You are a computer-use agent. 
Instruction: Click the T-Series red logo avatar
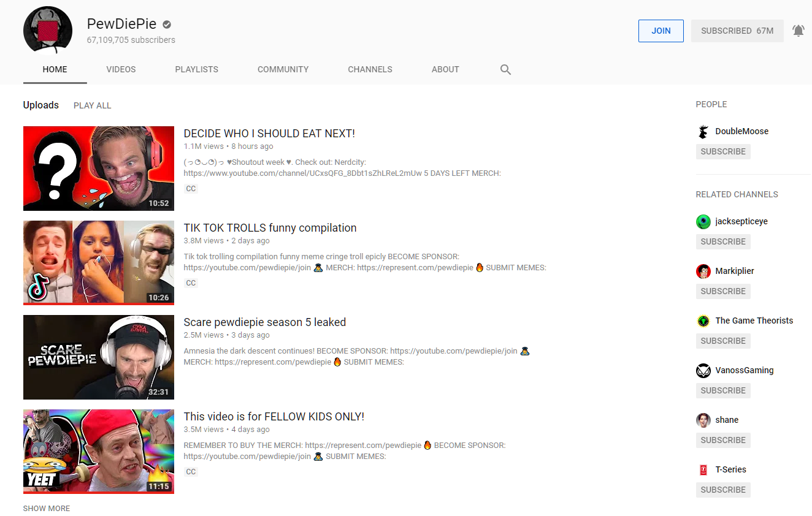tap(703, 469)
